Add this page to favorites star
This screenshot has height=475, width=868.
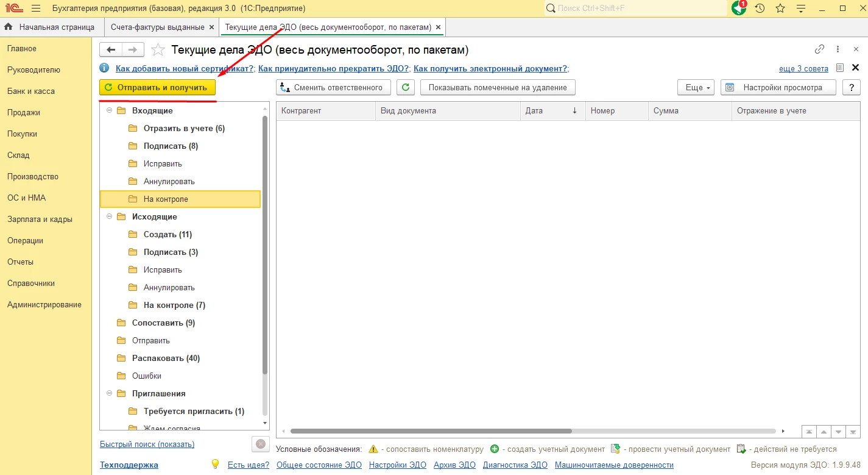(158, 50)
